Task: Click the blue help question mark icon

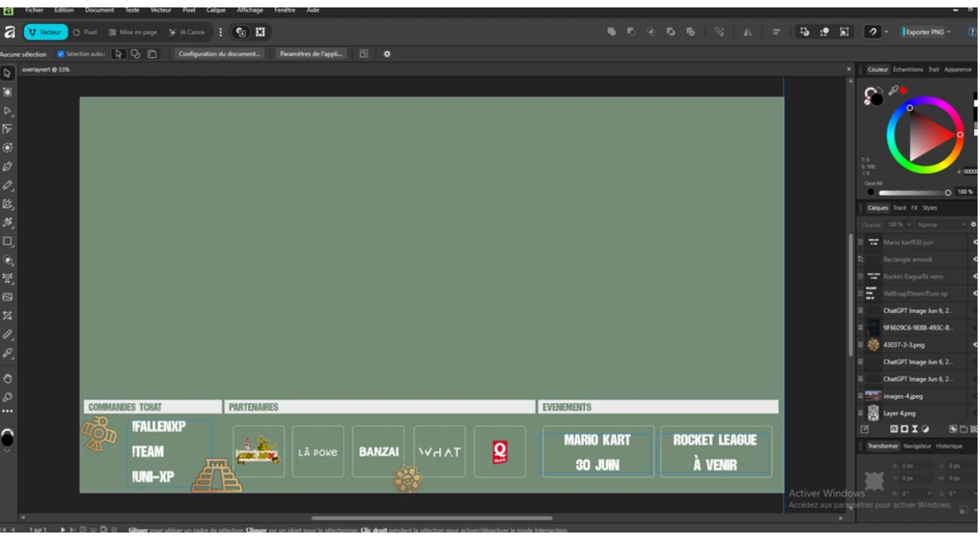Action: coord(972,32)
